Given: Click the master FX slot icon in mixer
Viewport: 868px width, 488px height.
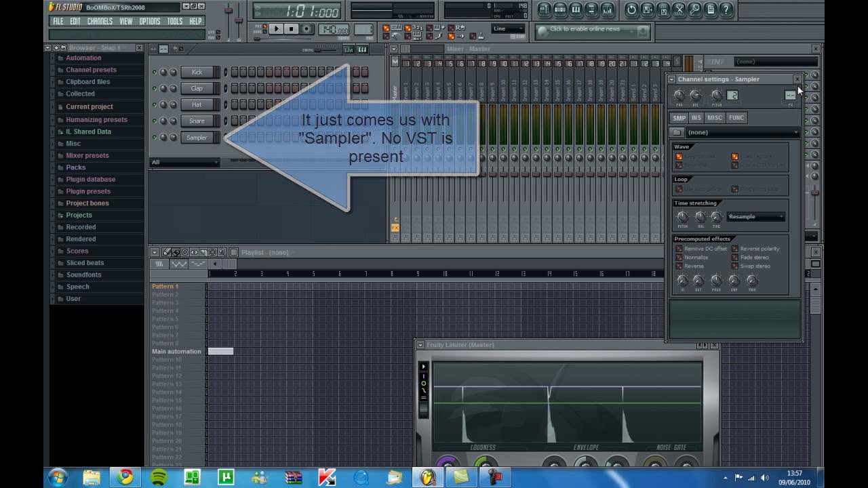Looking at the screenshot, I should coord(395,228).
